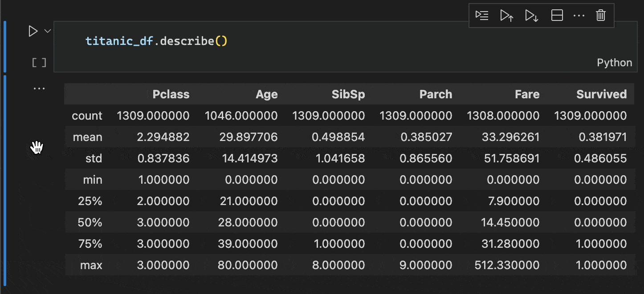The image size is (644, 294).
Task: Open More Actions via the ellipsis icon
Action: 579,15
